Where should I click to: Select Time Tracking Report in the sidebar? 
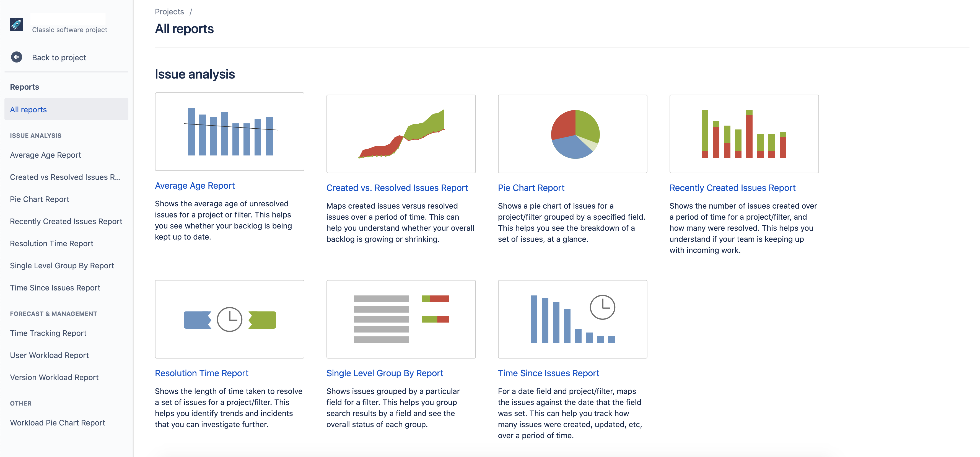pos(48,333)
